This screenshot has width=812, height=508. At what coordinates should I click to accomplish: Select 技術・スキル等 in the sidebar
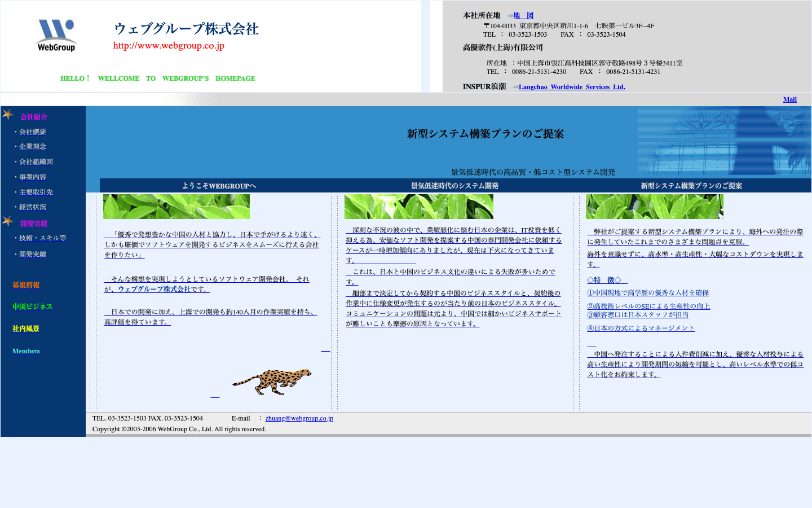43,238
